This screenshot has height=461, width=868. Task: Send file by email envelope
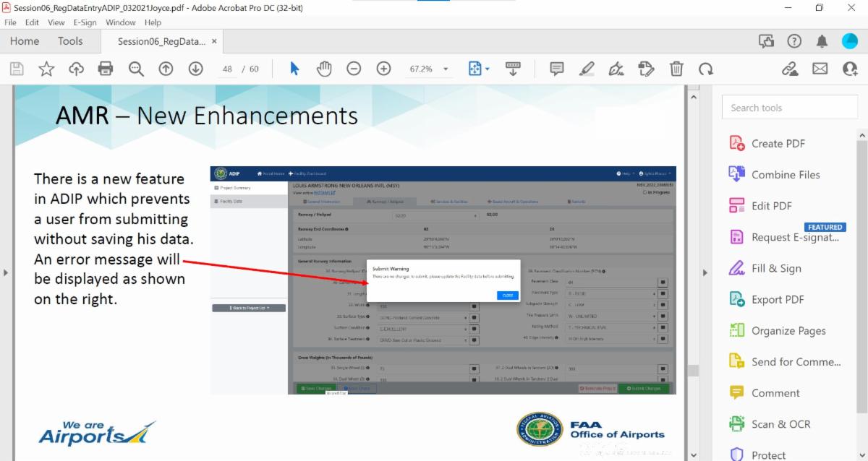[820, 69]
